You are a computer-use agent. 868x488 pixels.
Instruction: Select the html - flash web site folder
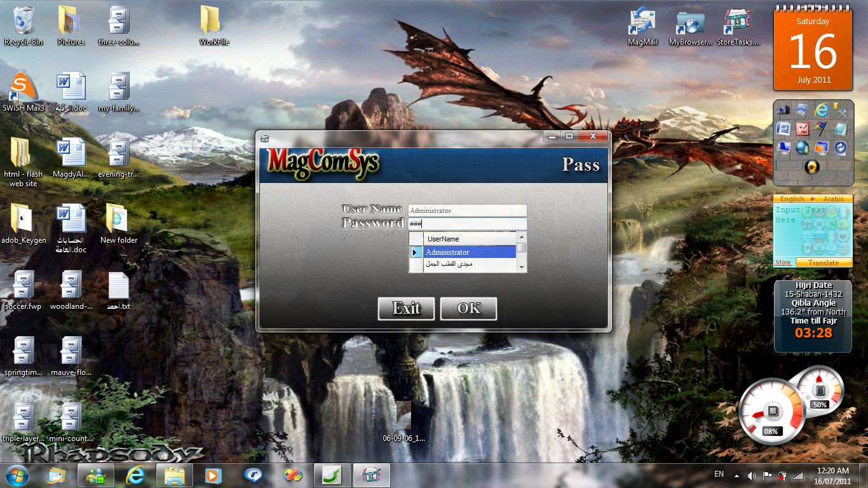[x=24, y=162]
